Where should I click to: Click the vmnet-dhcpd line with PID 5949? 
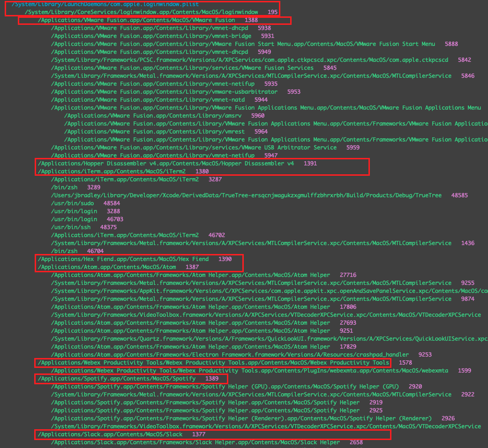point(161,52)
